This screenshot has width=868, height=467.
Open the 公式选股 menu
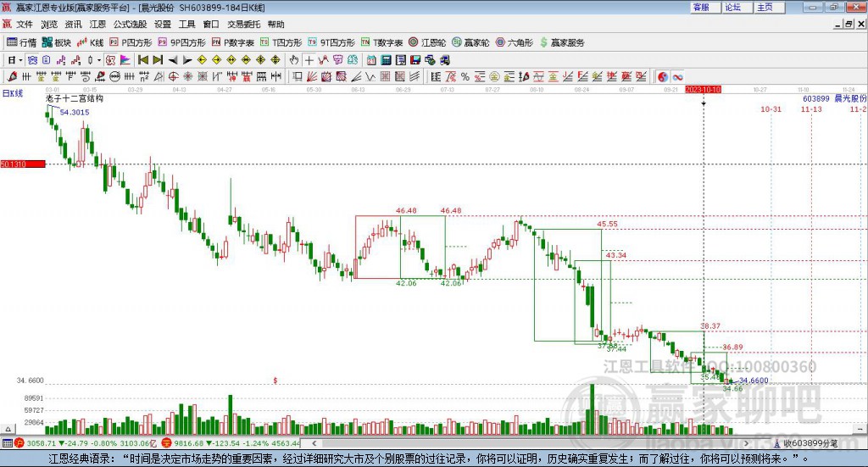pyautogui.click(x=130, y=25)
